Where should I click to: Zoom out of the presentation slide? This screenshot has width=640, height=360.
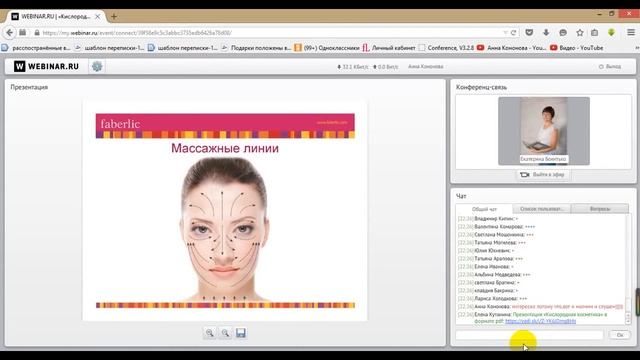coord(225,333)
